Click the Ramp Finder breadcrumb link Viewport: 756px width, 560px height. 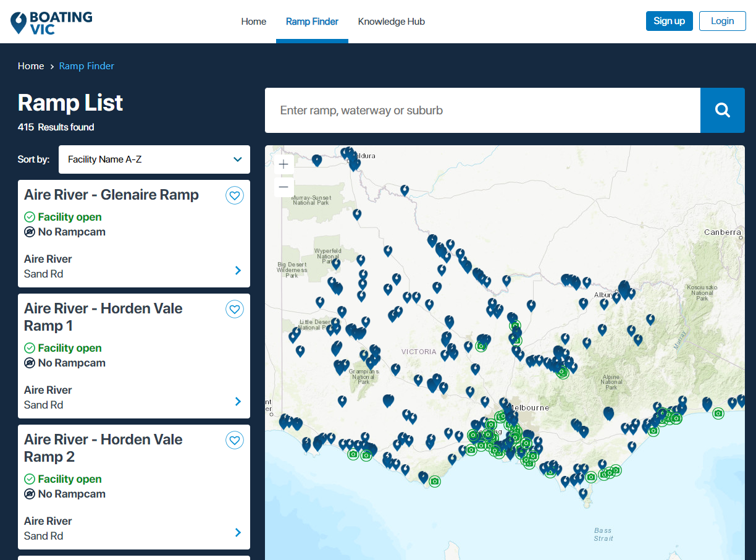coord(86,66)
